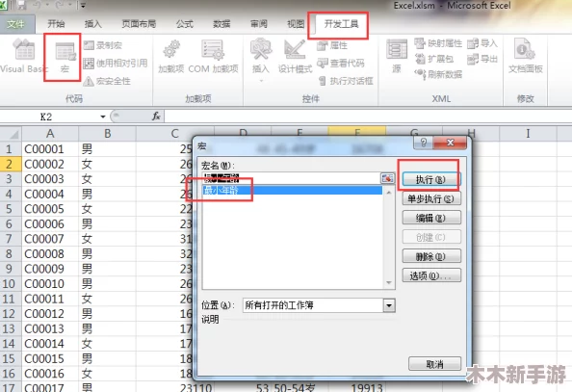
Task: Click the save icon in quick access toolbar
Action: click(21, 5)
